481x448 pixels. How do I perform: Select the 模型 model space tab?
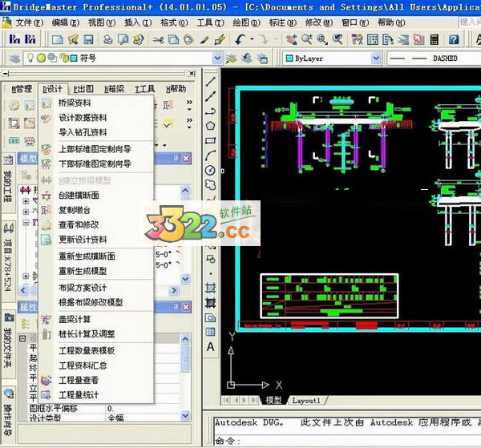click(x=273, y=401)
